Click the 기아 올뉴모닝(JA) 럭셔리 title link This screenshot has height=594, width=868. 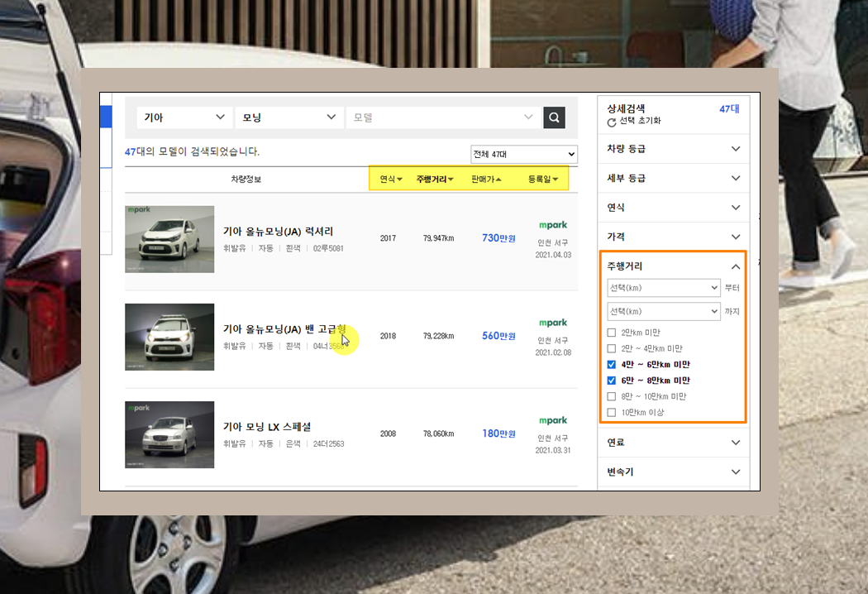click(x=279, y=232)
